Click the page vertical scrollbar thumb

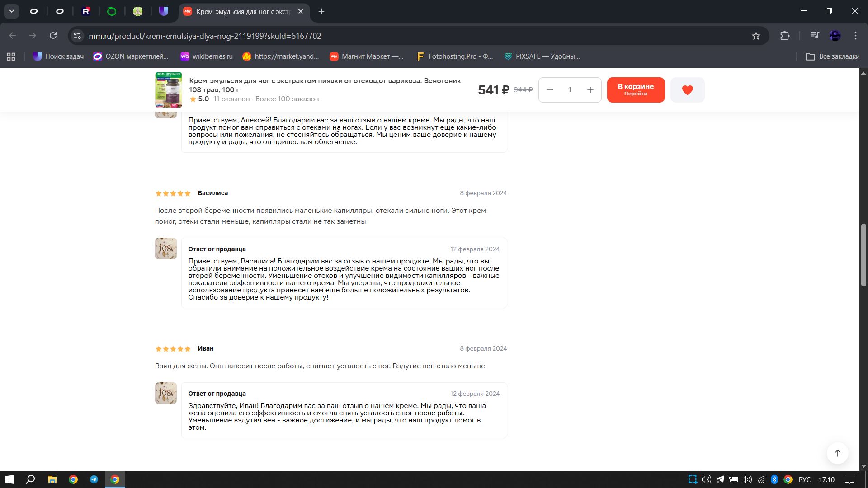863,255
